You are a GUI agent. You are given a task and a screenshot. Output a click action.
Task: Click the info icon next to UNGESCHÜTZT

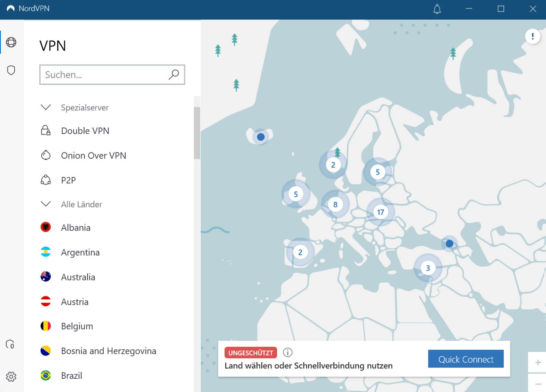click(288, 352)
